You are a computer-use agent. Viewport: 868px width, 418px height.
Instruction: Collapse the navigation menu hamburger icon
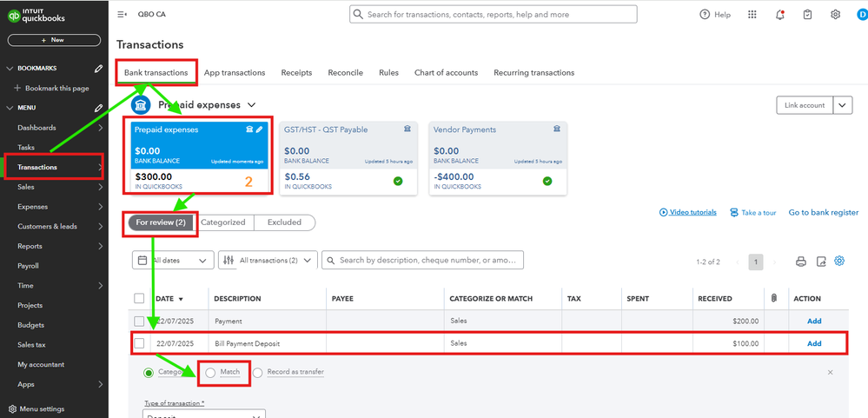click(123, 15)
